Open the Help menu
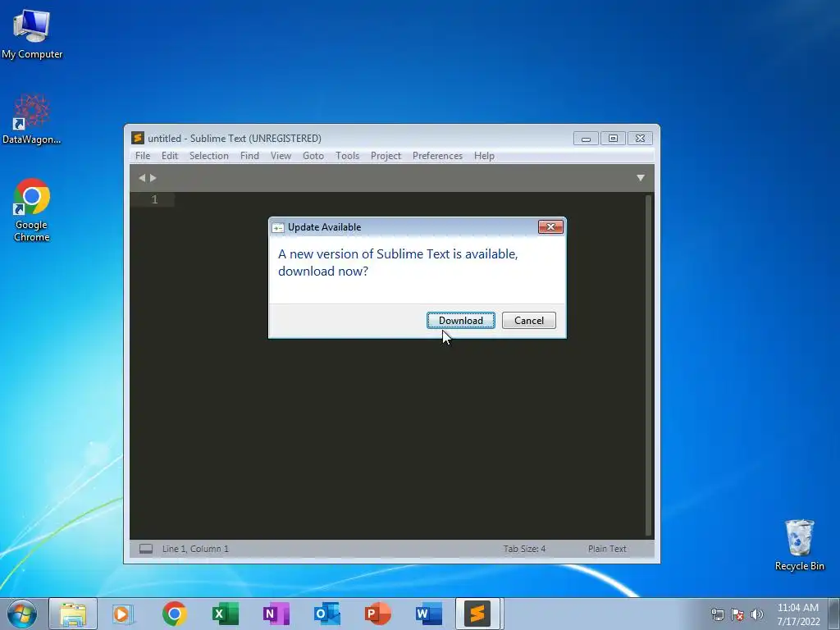This screenshot has height=630, width=840. tap(484, 156)
